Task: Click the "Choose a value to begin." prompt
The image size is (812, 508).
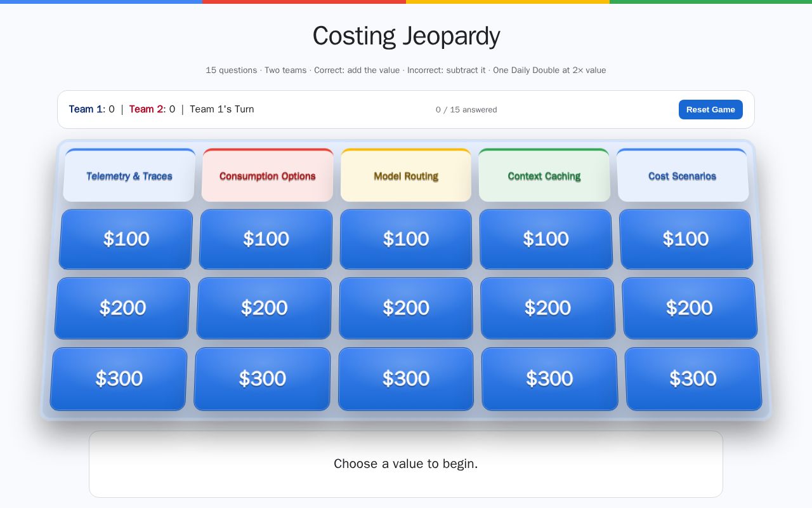Action: (406, 464)
